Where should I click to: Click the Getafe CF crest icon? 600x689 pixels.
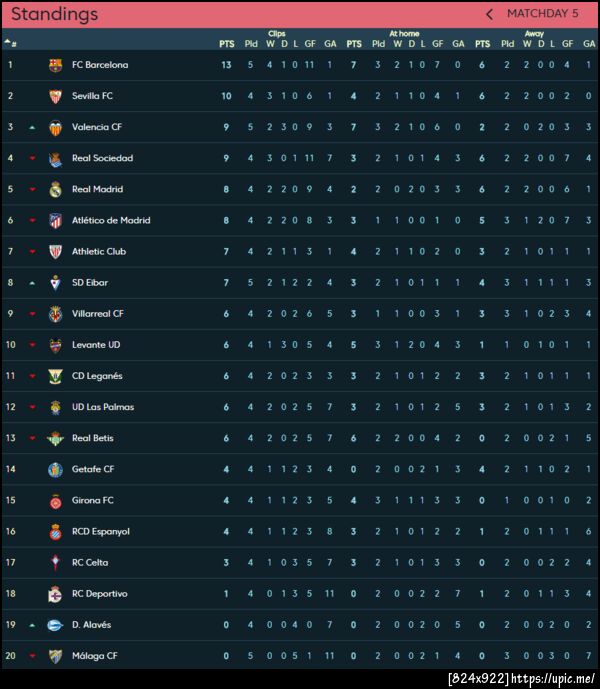point(55,469)
